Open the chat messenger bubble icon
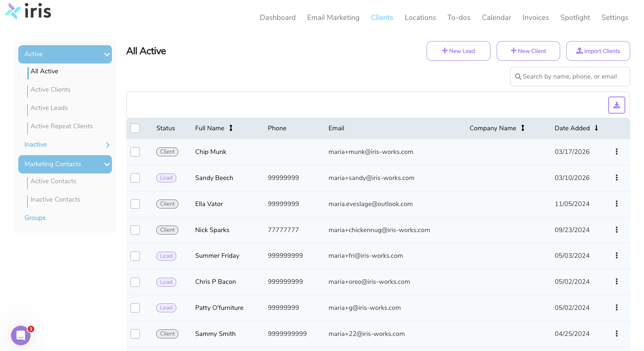644x351 pixels. 21,336
